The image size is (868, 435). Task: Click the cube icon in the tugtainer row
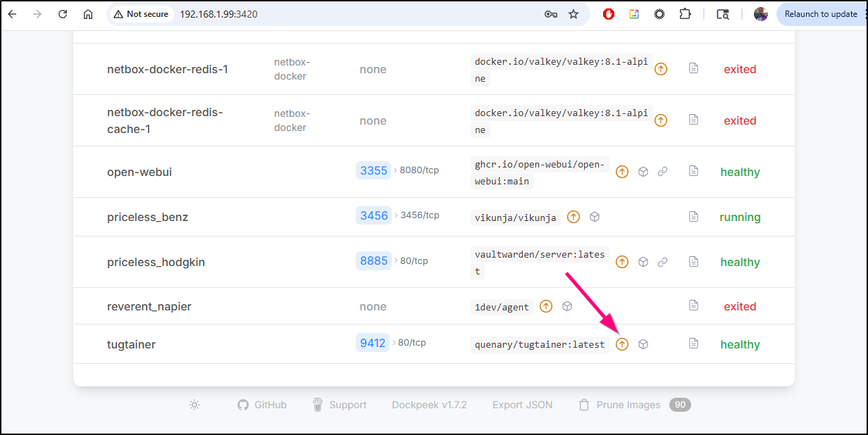tap(643, 344)
